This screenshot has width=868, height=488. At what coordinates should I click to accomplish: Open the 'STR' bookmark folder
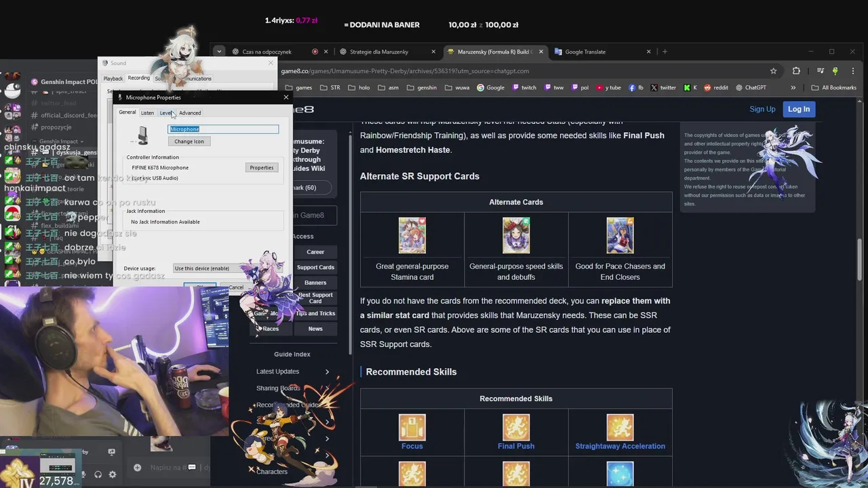coord(330,87)
